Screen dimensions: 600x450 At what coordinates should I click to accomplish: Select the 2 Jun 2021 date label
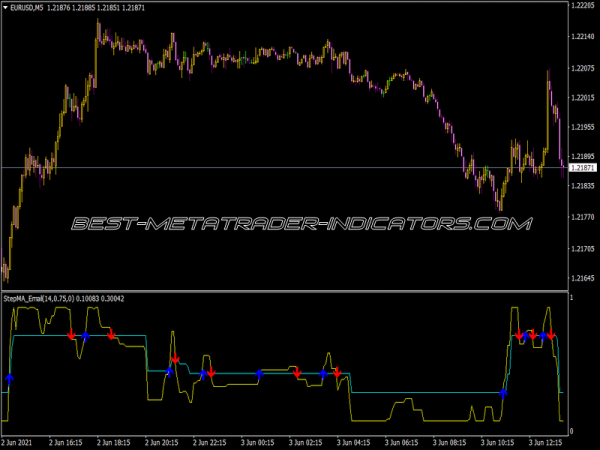[22, 440]
